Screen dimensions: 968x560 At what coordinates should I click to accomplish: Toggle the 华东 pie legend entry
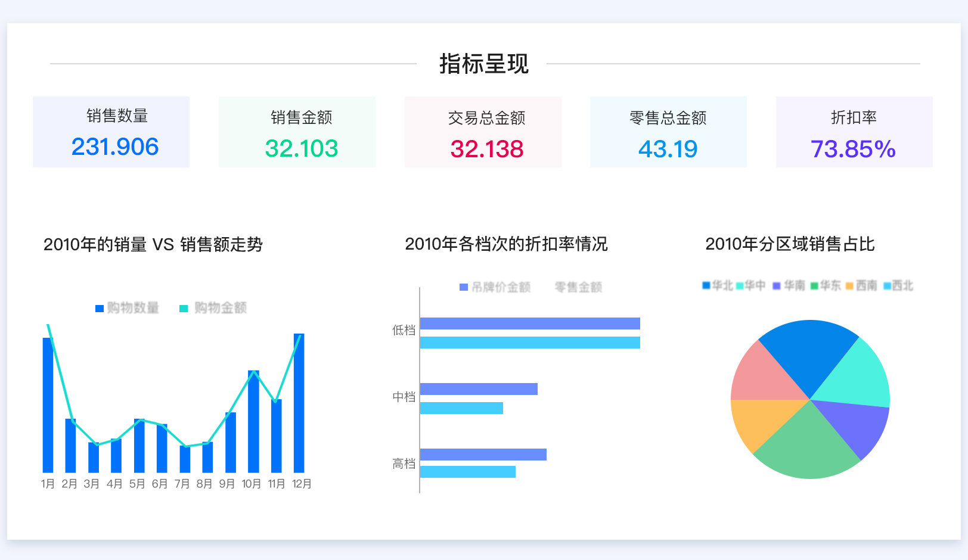[826, 285]
